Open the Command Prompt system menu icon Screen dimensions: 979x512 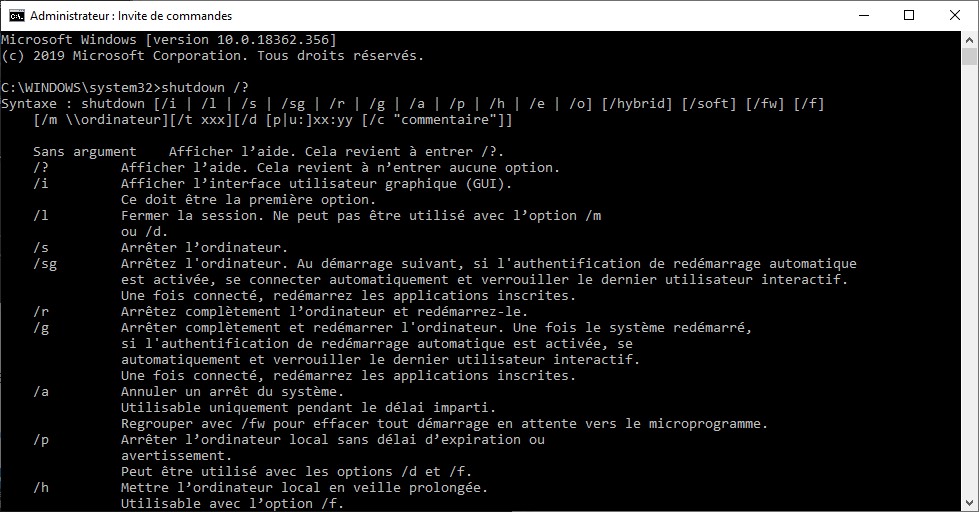coord(16,16)
